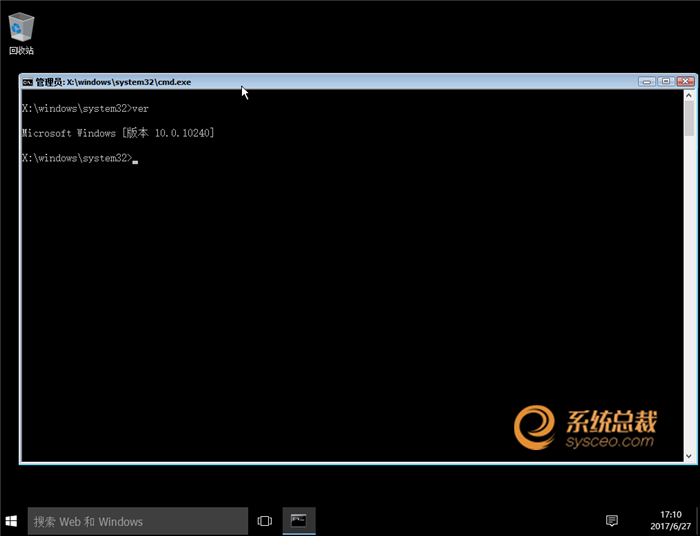This screenshot has width=700, height=536.
Task: Select the Recycle Bin desktop icon
Action: click(x=21, y=30)
